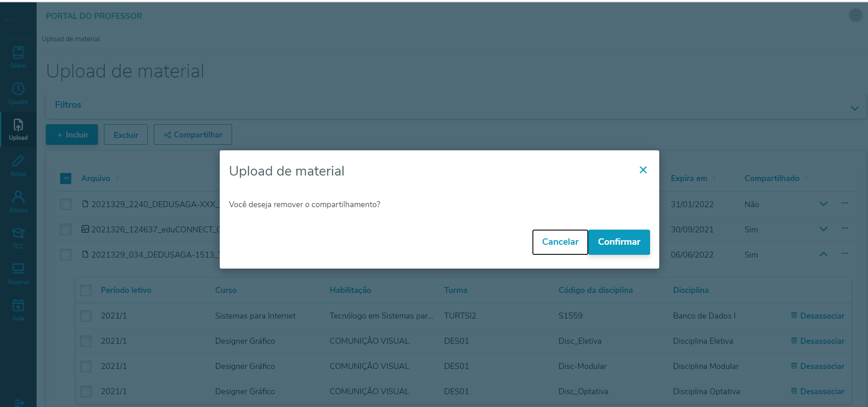Check the Disciplina Optativa row checkbox
Screen dimensions: 868x407
(x=86, y=391)
